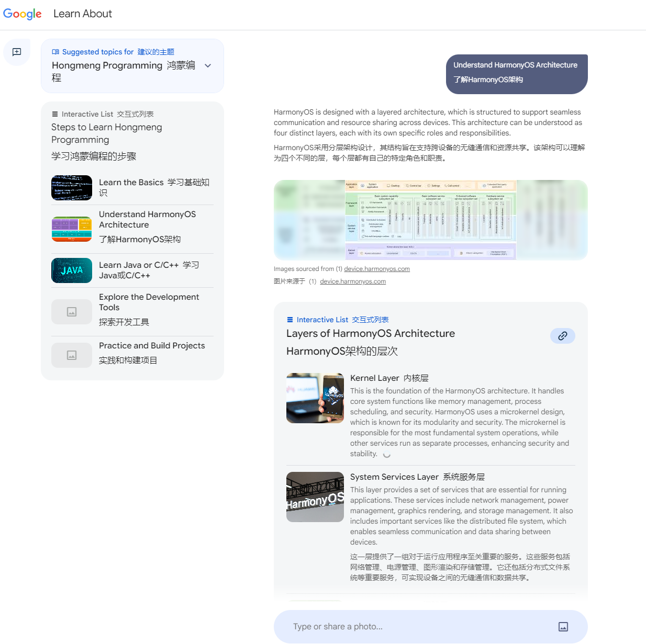This screenshot has width=646, height=644.
Task: Click the Suggested topics book icon
Action: [x=55, y=52]
